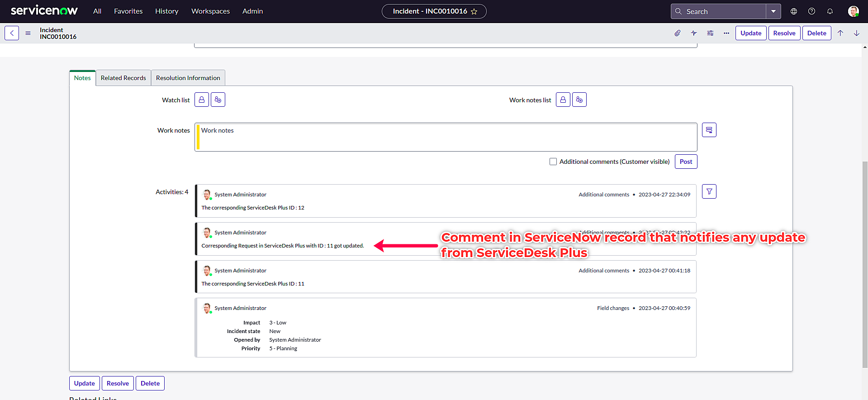
Task: Unlock the Watch list field
Action: tap(202, 100)
